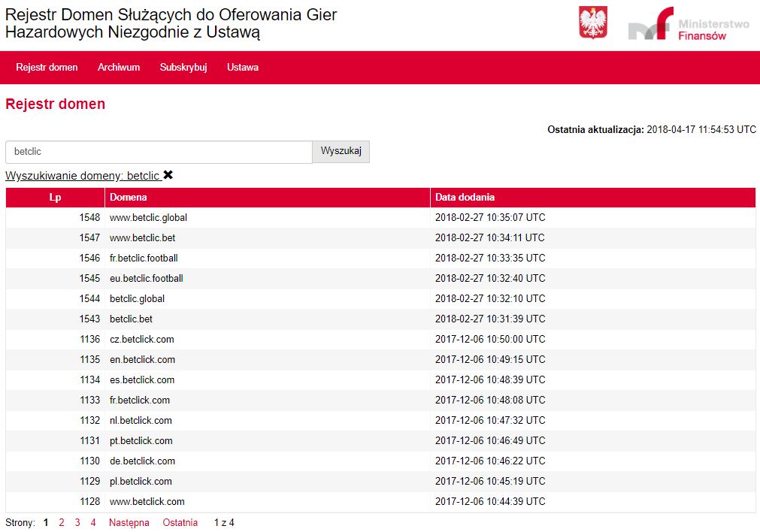Select domain en.betclick.com

[143, 360]
